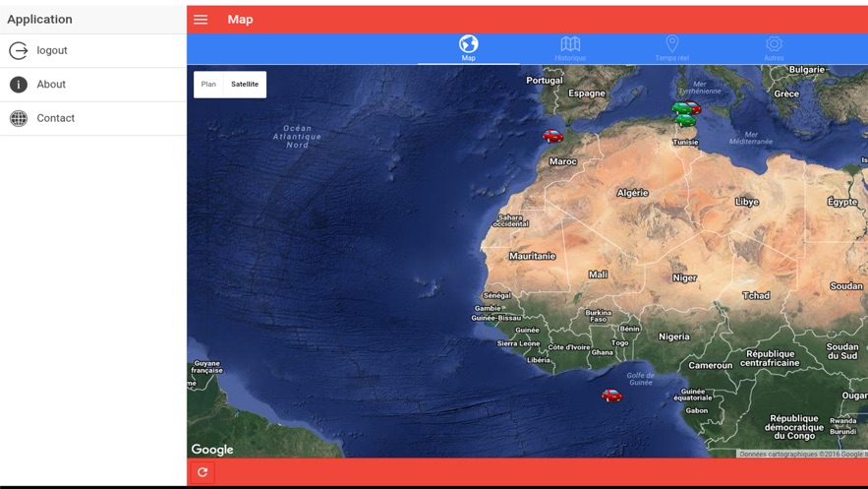This screenshot has width=868, height=489.
Task: Click the Océan Atlantique Nord label
Action: (297, 136)
